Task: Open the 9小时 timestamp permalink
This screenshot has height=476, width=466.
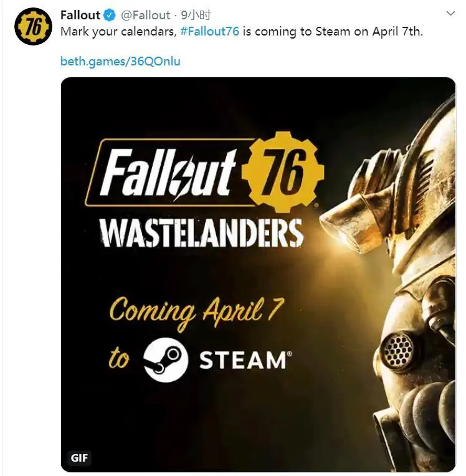Action: (x=196, y=15)
